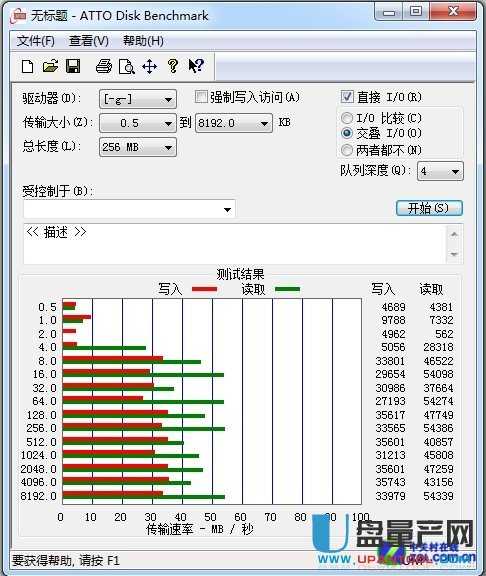Image resolution: width=486 pixels, height=576 pixels.
Task: Click read value 562
Action: (x=444, y=334)
